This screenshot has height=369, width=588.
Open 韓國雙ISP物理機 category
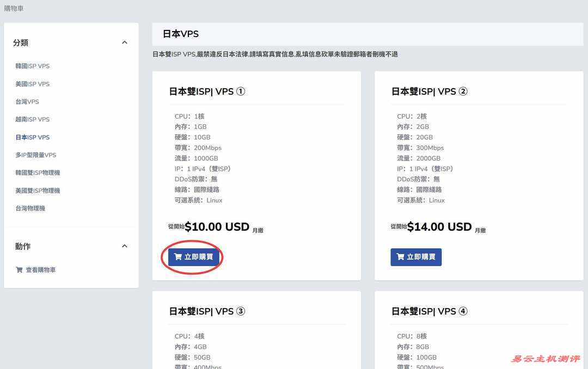click(x=38, y=173)
